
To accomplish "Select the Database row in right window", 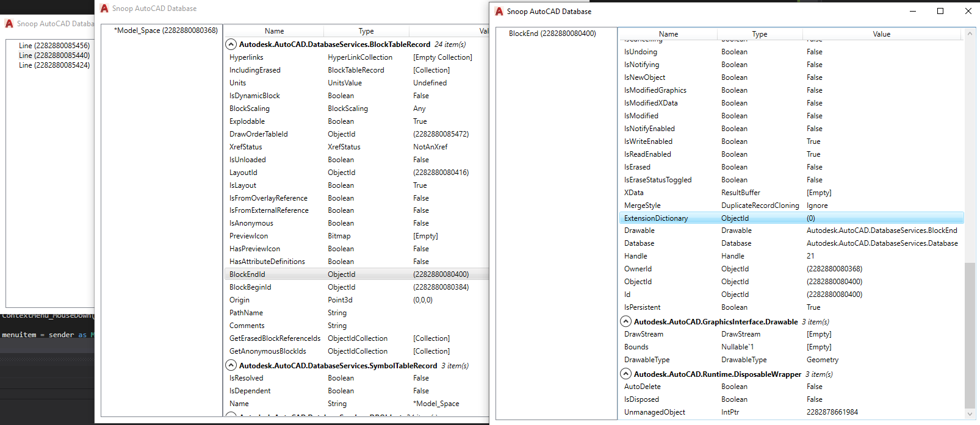I will click(x=791, y=243).
